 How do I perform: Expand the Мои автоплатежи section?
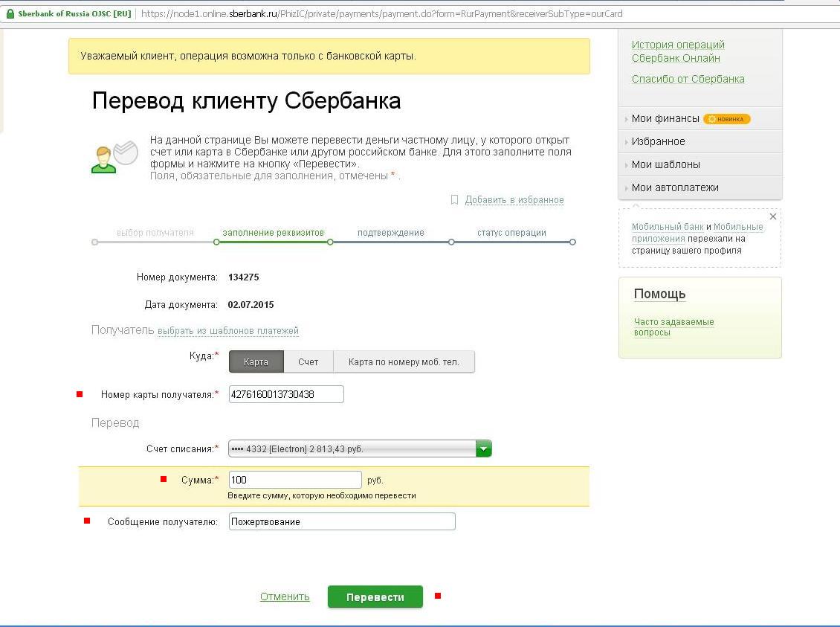click(x=675, y=187)
